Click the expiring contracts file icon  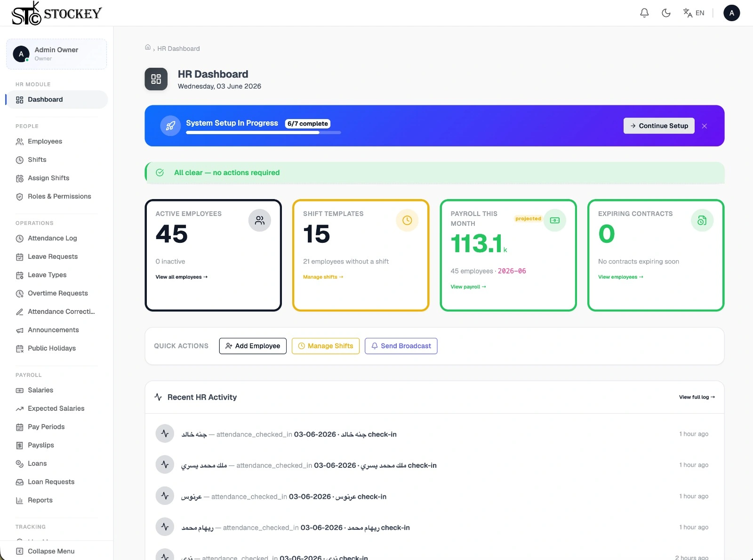click(x=702, y=220)
